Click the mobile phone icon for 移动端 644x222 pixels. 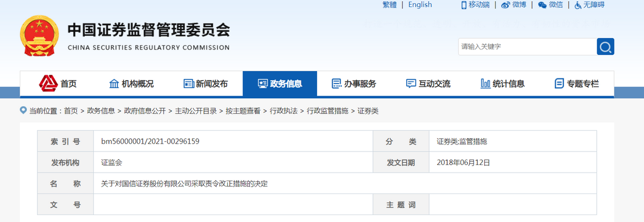pos(464,5)
